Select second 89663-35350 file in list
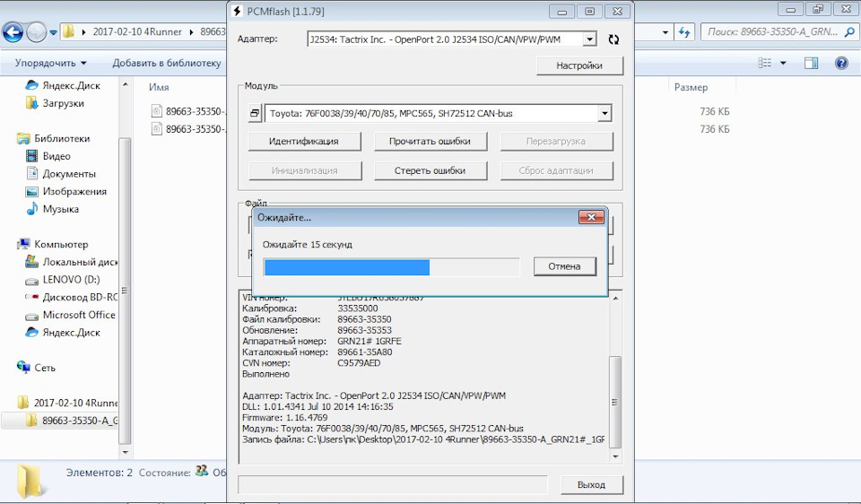 click(187, 129)
